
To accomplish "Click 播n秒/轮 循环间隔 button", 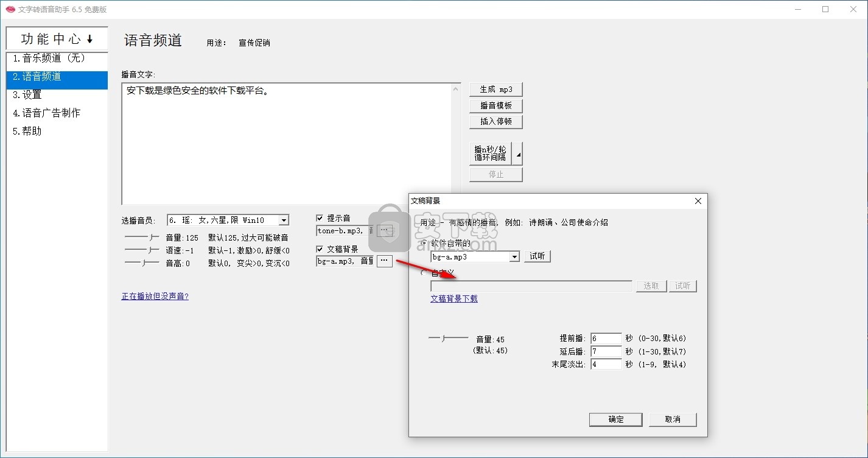I will click(491, 153).
